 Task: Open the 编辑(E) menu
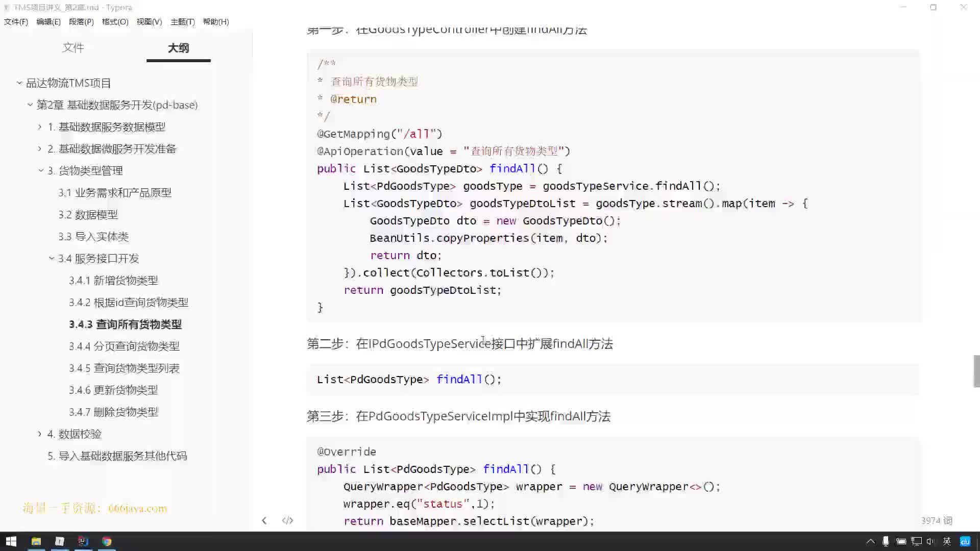pos(48,21)
